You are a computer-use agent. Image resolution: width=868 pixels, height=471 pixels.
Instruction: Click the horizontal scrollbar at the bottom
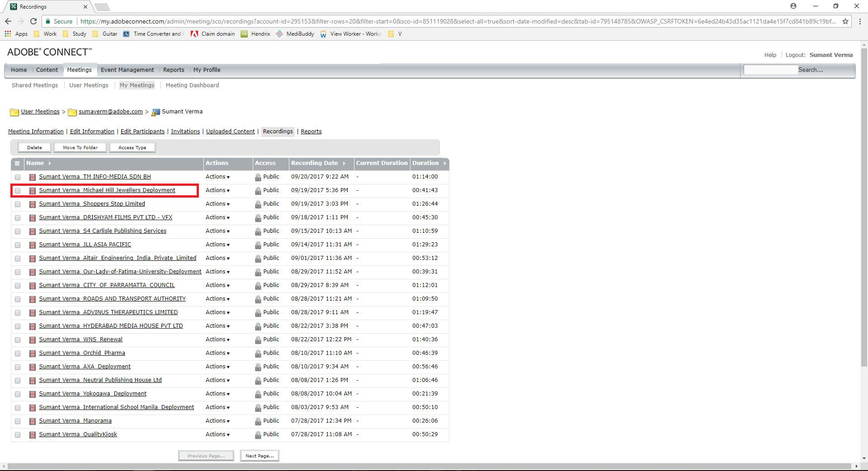[x=429, y=466]
